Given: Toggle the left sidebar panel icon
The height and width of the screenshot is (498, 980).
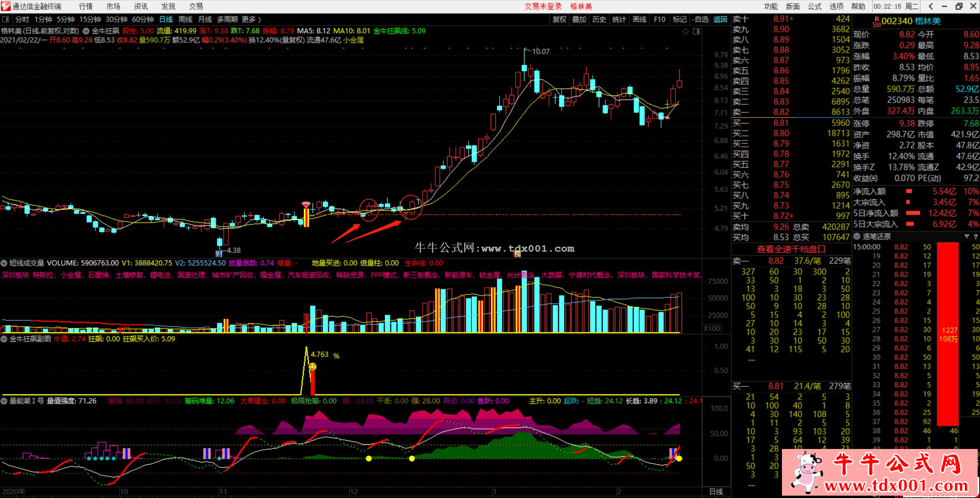Looking at the screenshot, I should (5, 19).
